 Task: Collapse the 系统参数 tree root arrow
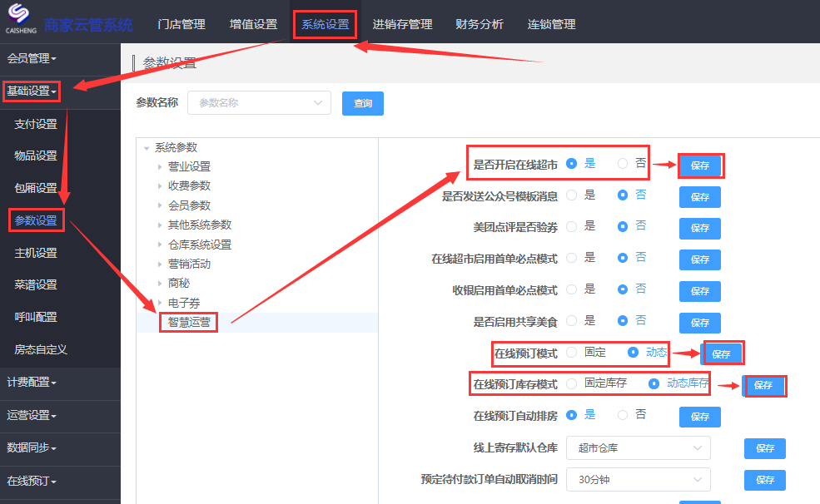[147, 148]
